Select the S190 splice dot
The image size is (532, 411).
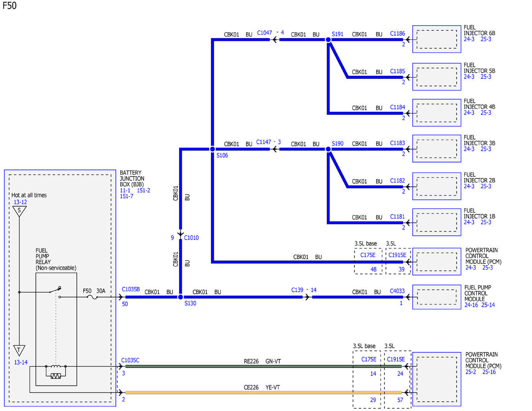[x=328, y=149]
